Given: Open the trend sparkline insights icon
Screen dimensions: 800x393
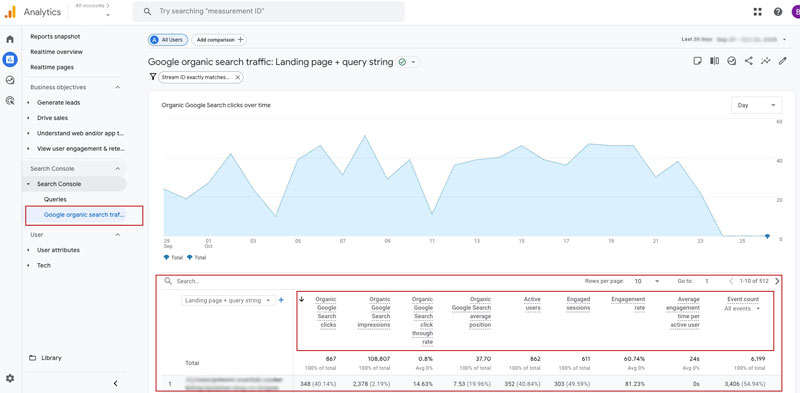Looking at the screenshot, I should [765, 61].
